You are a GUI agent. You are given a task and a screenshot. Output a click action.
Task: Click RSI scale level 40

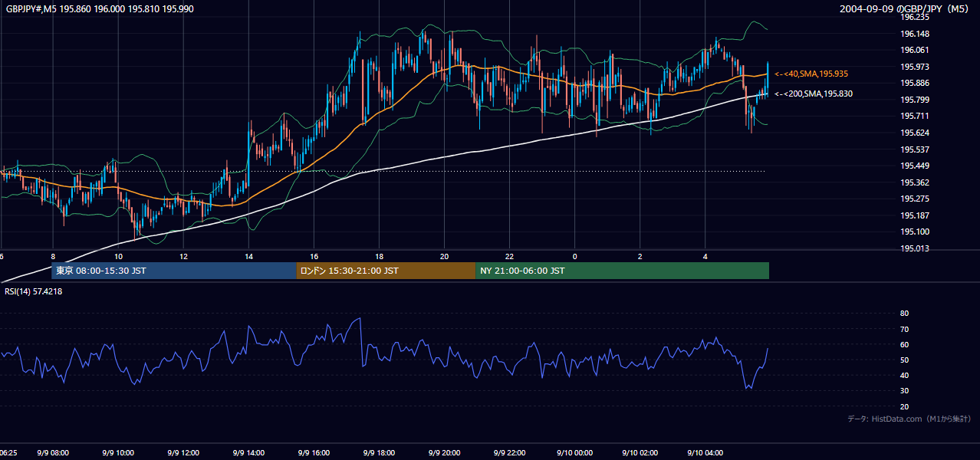(904, 375)
